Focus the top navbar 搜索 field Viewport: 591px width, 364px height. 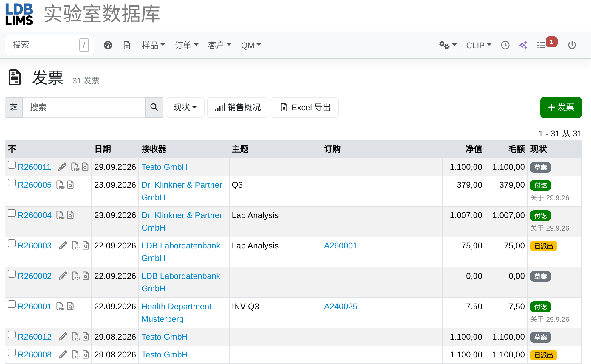click(49, 45)
